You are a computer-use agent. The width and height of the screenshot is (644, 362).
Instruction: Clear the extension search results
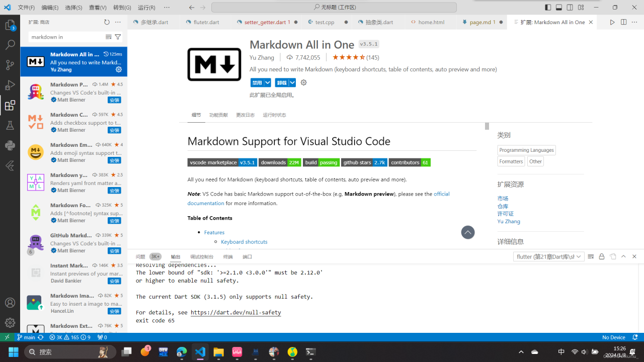coord(108,37)
